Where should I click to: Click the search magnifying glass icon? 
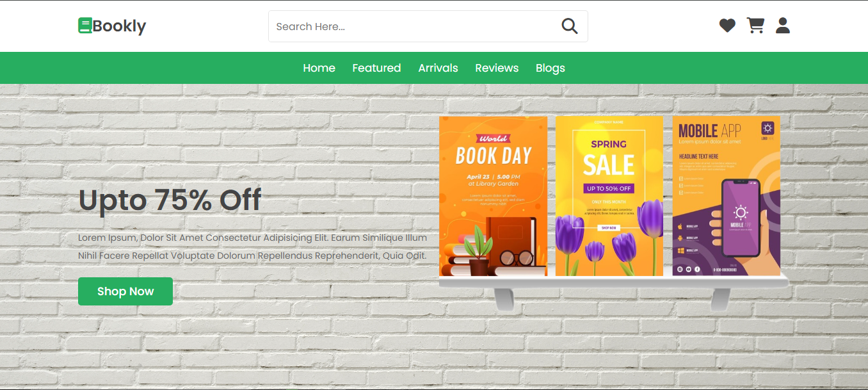pyautogui.click(x=569, y=26)
